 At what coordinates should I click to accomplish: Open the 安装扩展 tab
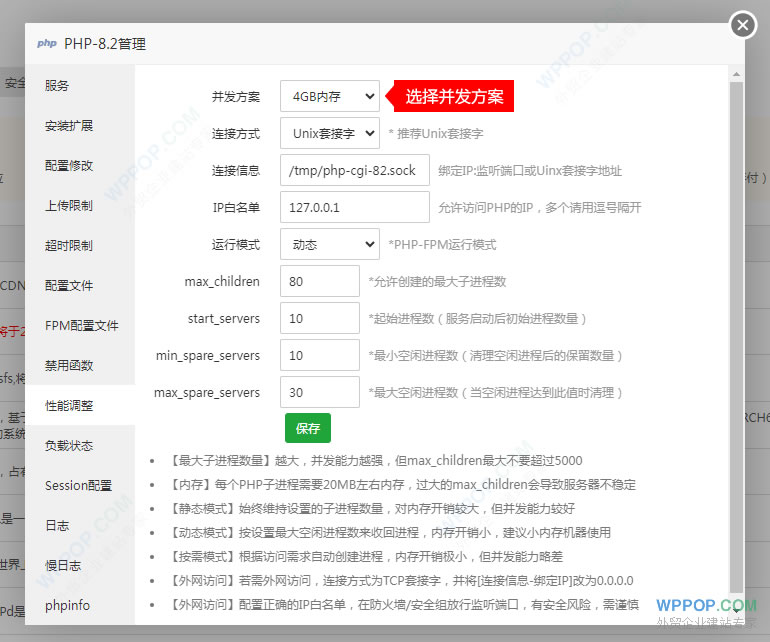click(x=69, y=126)
